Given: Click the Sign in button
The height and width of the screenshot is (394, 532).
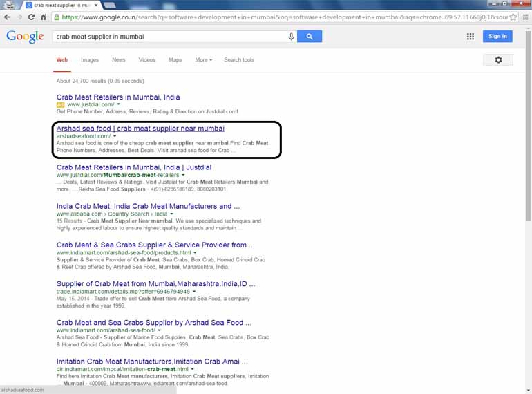Looking at the screenshot, I should point(497,37).
